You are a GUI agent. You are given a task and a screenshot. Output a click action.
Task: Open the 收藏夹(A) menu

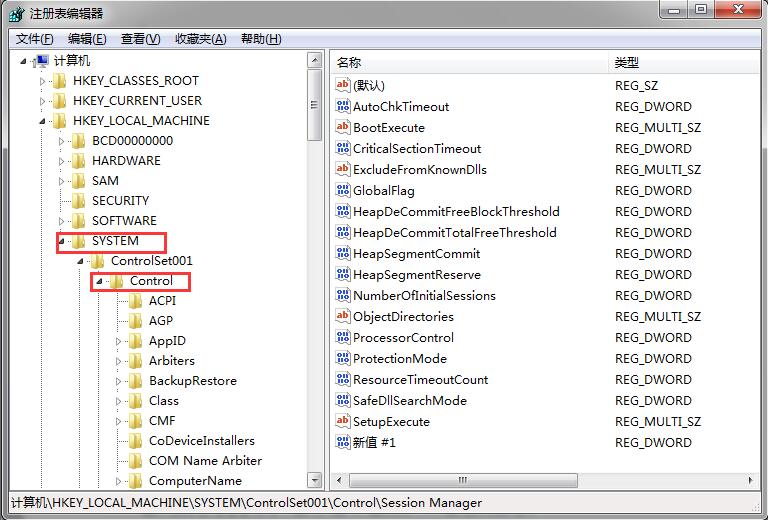(201, 39)
